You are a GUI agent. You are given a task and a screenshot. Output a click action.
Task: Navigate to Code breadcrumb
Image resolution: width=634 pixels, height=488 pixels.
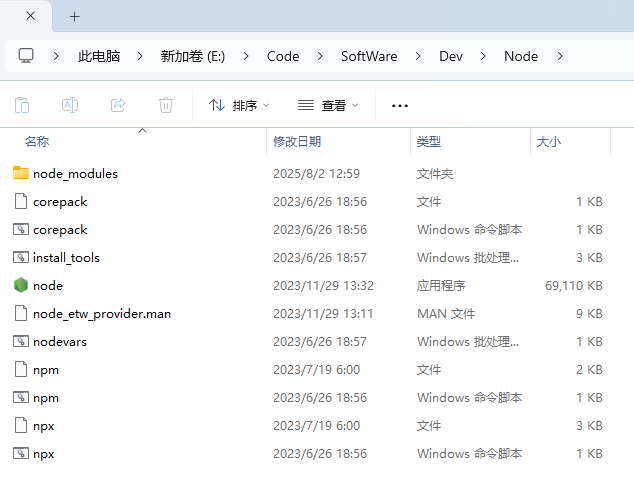tap(283, 56)
